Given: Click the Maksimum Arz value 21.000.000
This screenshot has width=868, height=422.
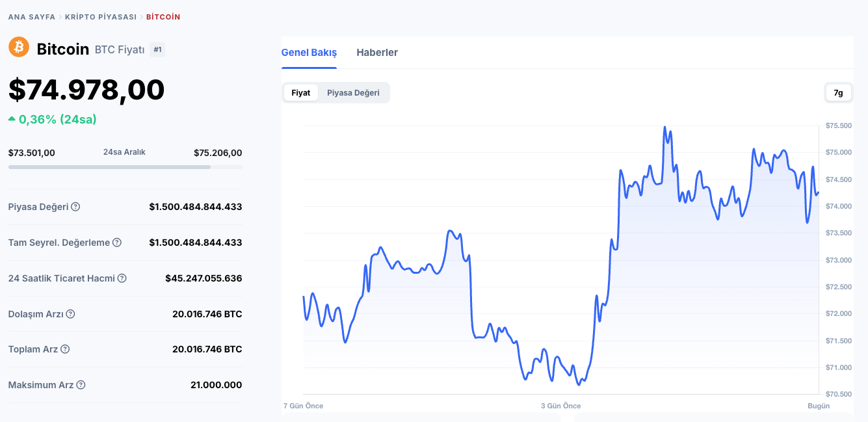Looking at the screenshot, I should [217, 385].
